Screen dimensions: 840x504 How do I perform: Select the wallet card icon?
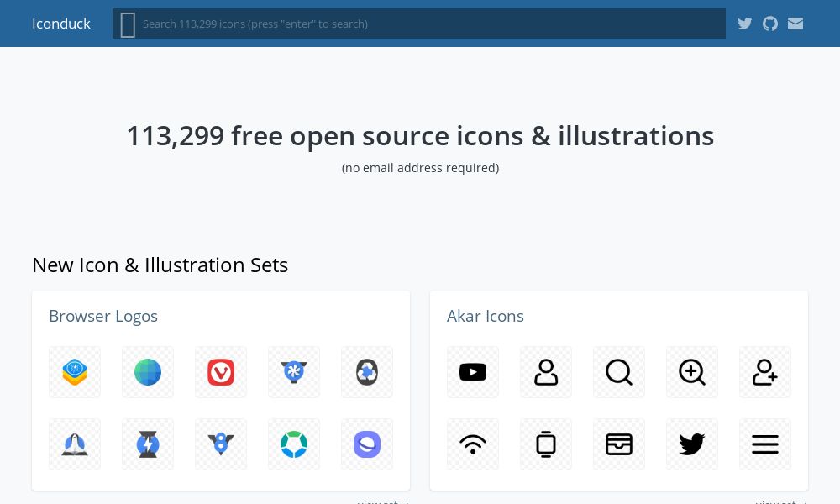coord(619,444)
